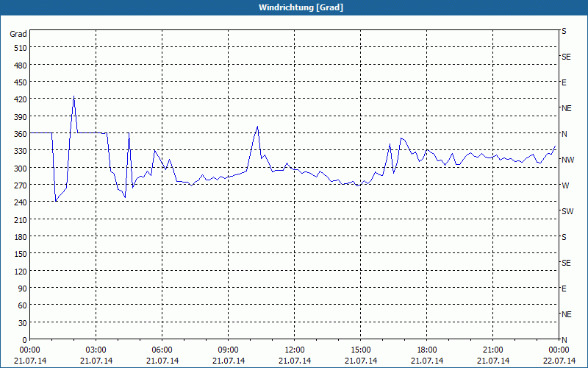588x368 pixels.
Task: Select the 390 y-axis value
Action: [x=21, y=117]
